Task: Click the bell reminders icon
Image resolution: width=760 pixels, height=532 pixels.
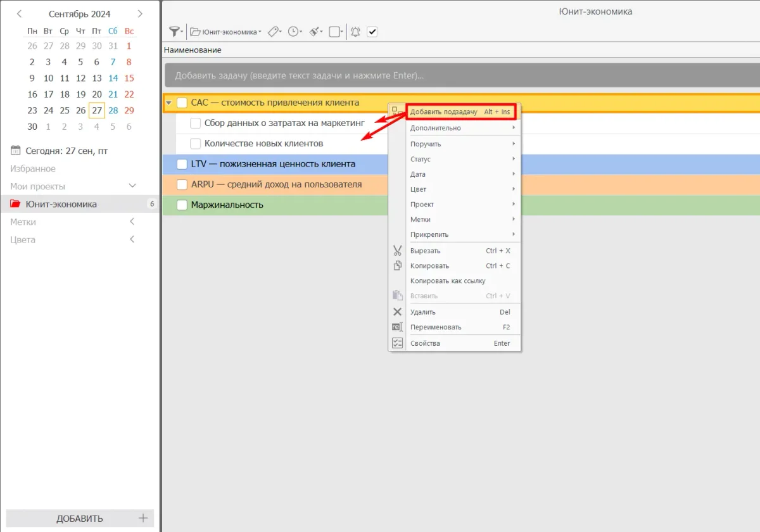Action: [x=355, y=32]
